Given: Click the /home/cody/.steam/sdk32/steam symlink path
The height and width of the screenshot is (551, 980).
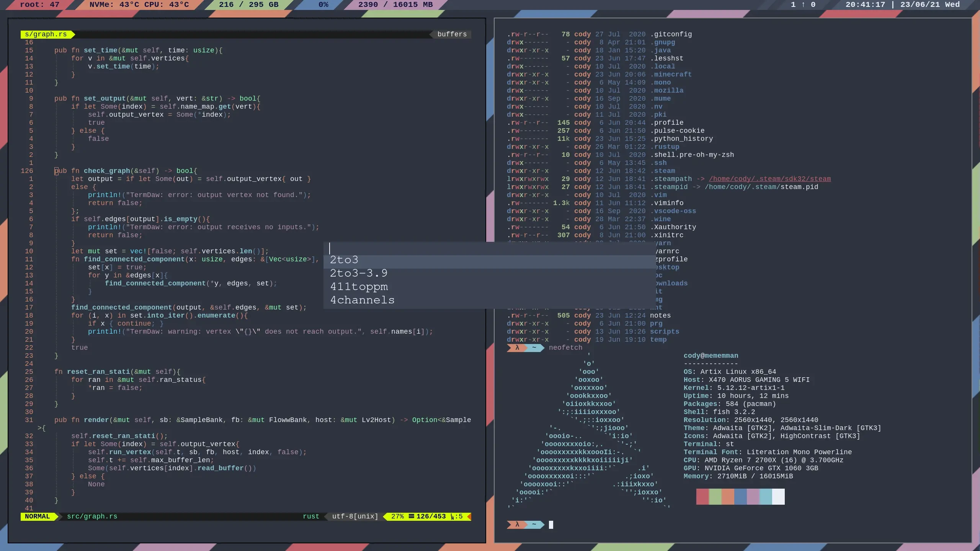Looking at the screenshot, I should click(x=769, y=179).
